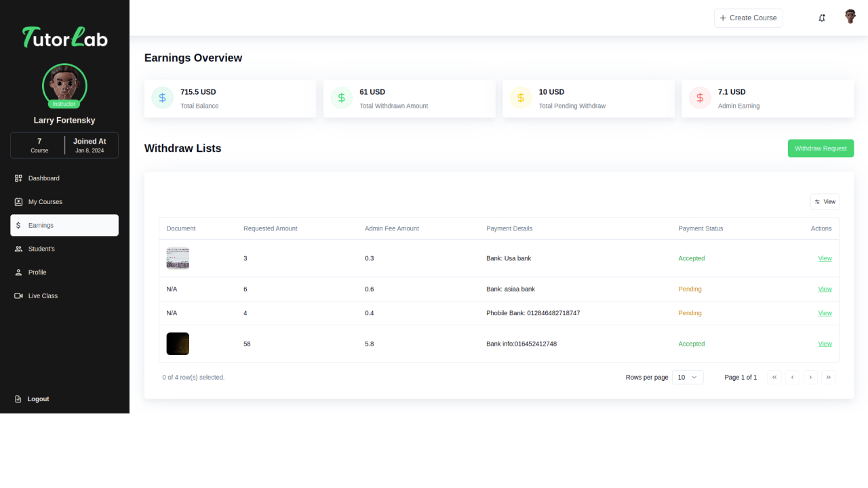Open the View columns filter dropdown
Viewport: 868px width, 488px height.
tap(825, 201)
